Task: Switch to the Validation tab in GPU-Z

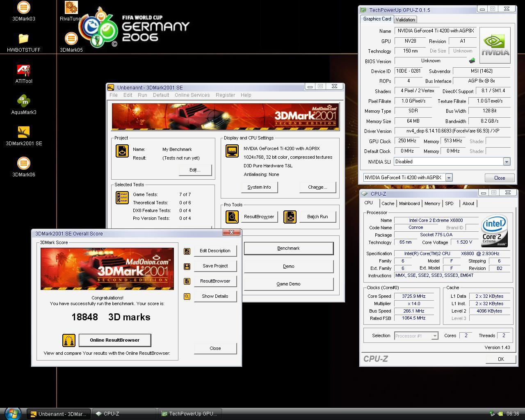Action: [x=405, y=20]
